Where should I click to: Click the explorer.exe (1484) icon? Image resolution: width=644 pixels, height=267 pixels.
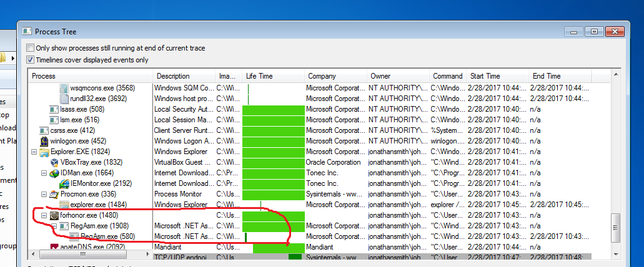click(x=64, y=205)
